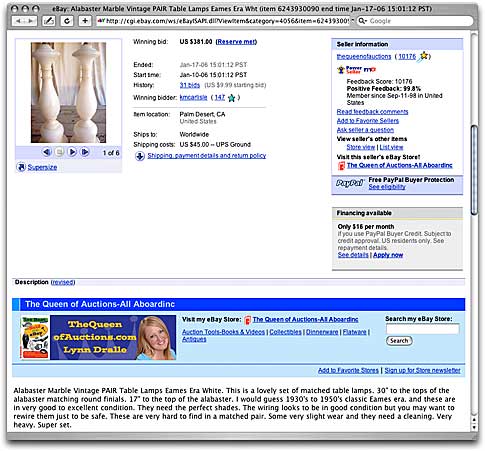Viewport: 485px width, 451px height.
Task: Go to first image in gallery
Action: [47, 152]
